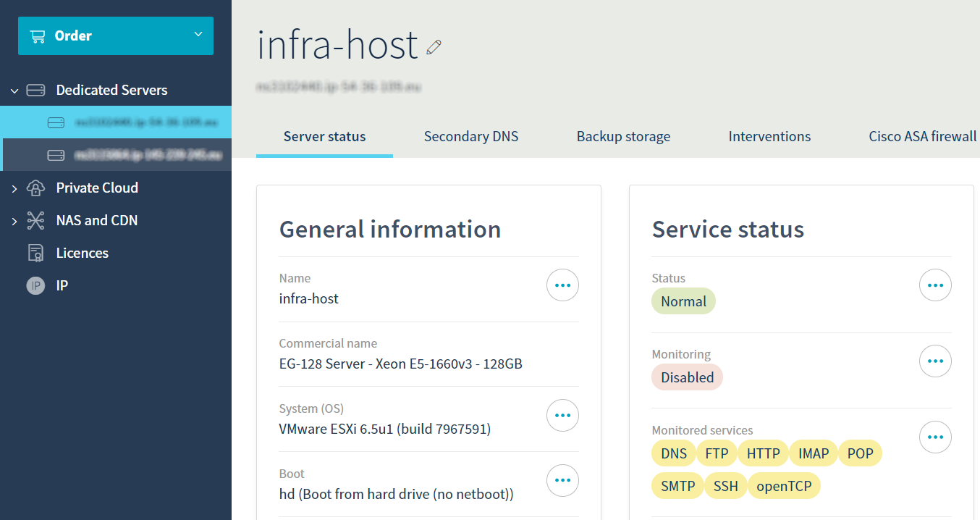Click the POP service tag
This screenshot has height=520, width=980.
click(x=860, y=453)
